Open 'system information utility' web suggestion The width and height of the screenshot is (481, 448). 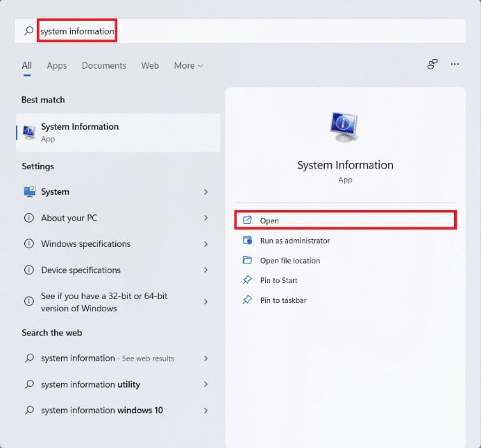click(x=118, y=384)
